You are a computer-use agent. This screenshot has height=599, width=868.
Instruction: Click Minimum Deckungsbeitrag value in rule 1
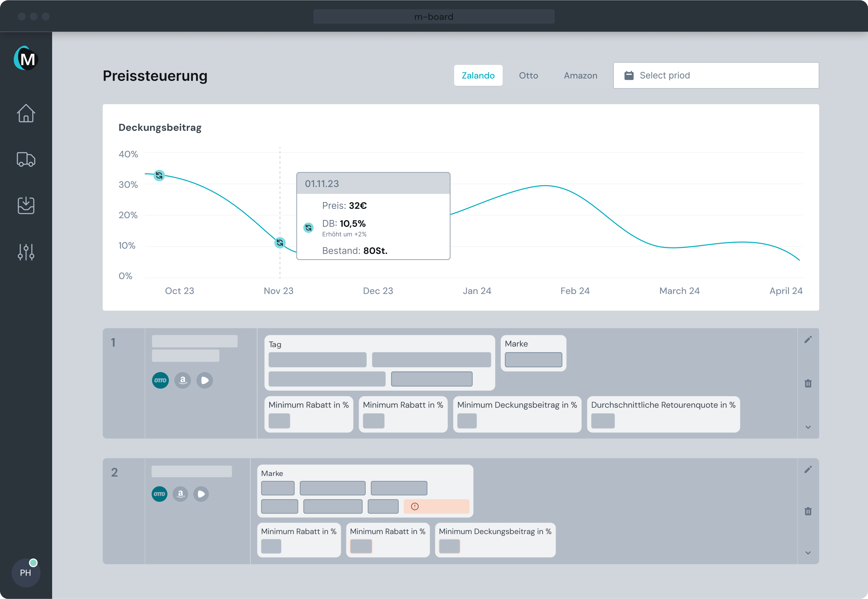point(467,421)
